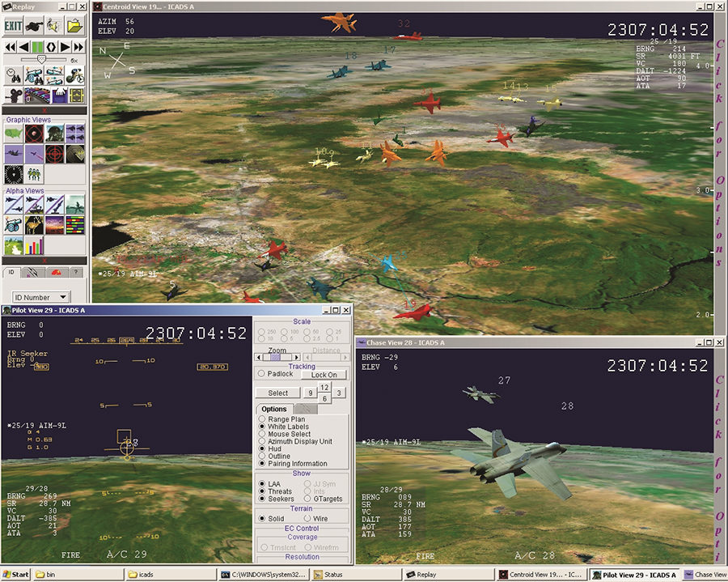Select the colored bar chart alpha view
Viewport: 728px width, 582px height.
35,245
